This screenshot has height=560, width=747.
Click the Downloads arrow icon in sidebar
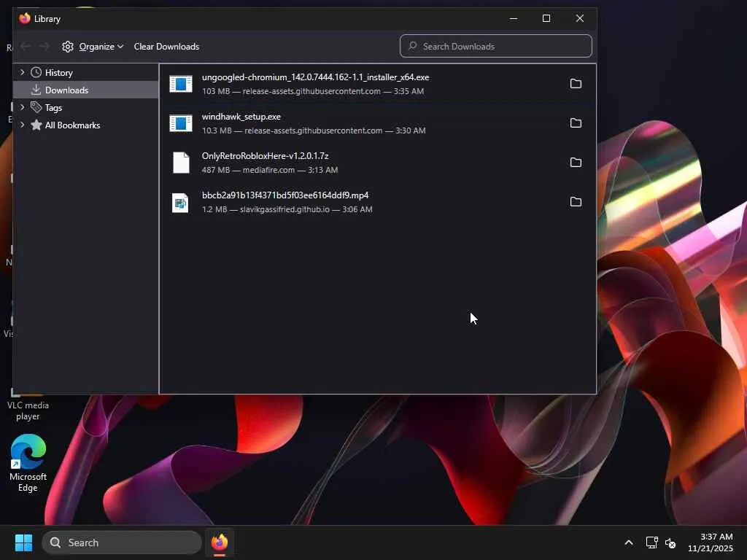point(36,90)
